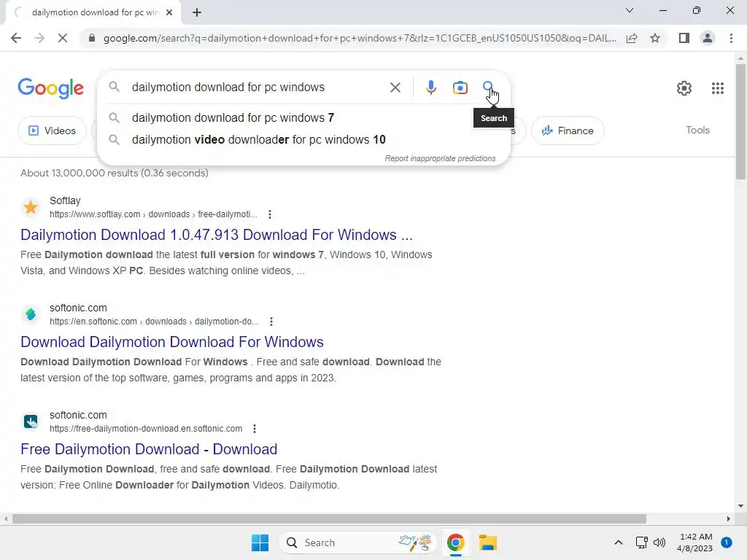Screen dimensions: 747x560
Task: Click the Google search magnifier button
Action: (488, 87)
